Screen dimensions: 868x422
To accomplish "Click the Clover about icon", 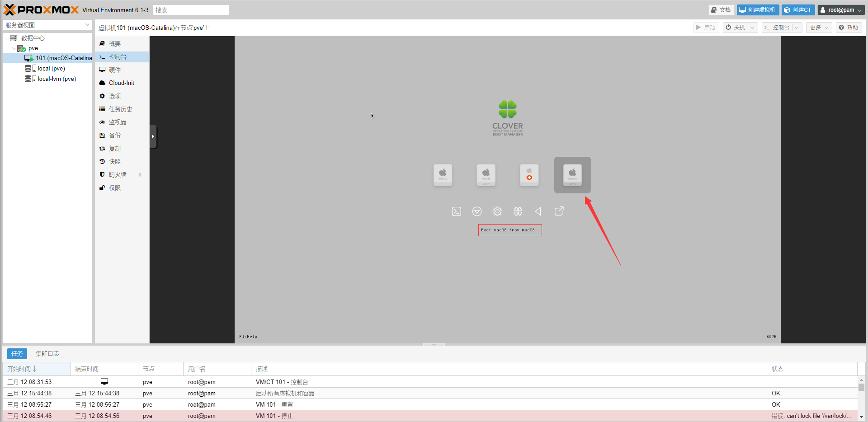I will click(518, 211).
